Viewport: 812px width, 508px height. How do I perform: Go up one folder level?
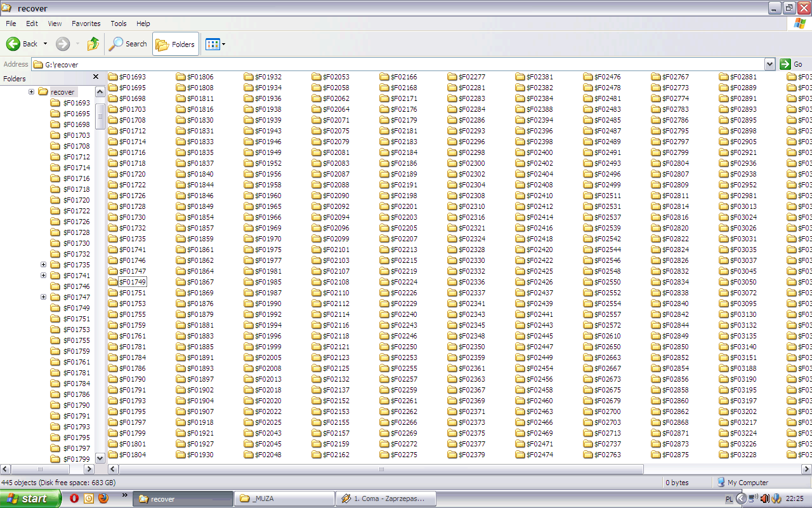pos(93,44)
